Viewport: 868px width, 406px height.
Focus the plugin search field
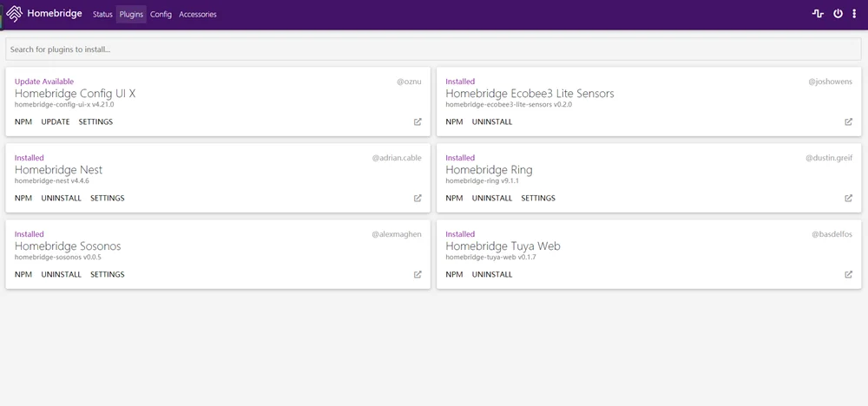coord(433,49)
